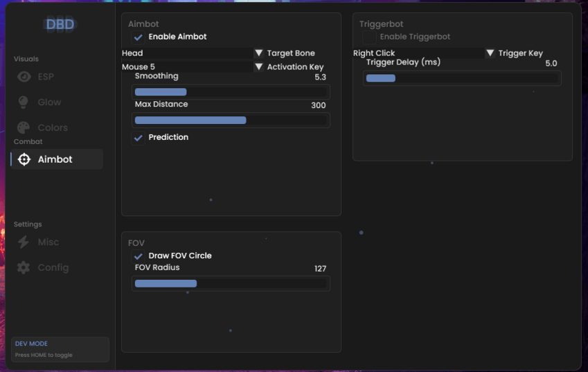Screen dimensions: 588x372
Task: Adjust the Max Distance slider
Action: [231, 120]
